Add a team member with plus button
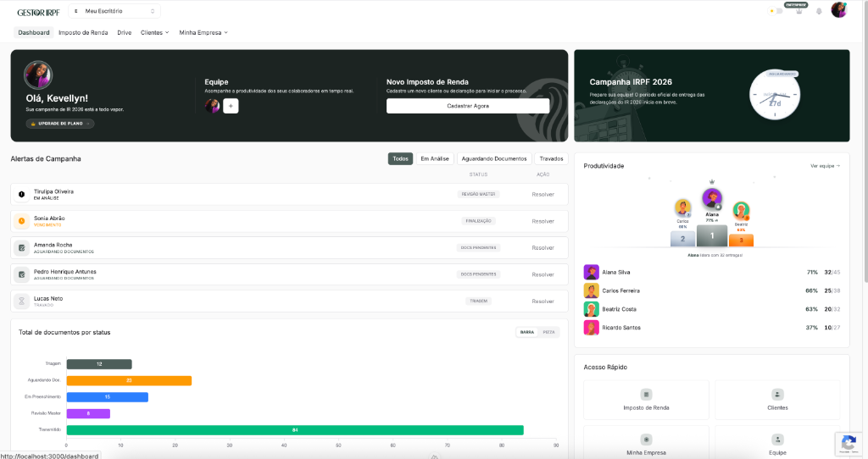 pos(231,106)
